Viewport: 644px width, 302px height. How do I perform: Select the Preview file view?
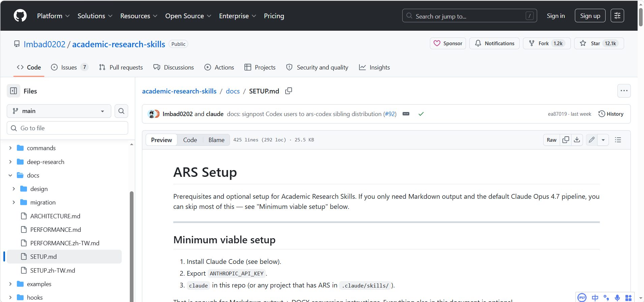click(x=162, y=140)
